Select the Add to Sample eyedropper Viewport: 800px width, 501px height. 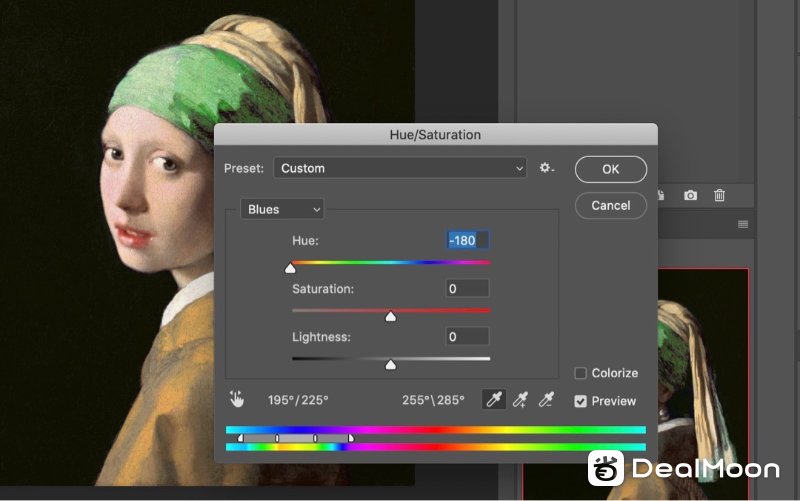click(x=520, y=399)
